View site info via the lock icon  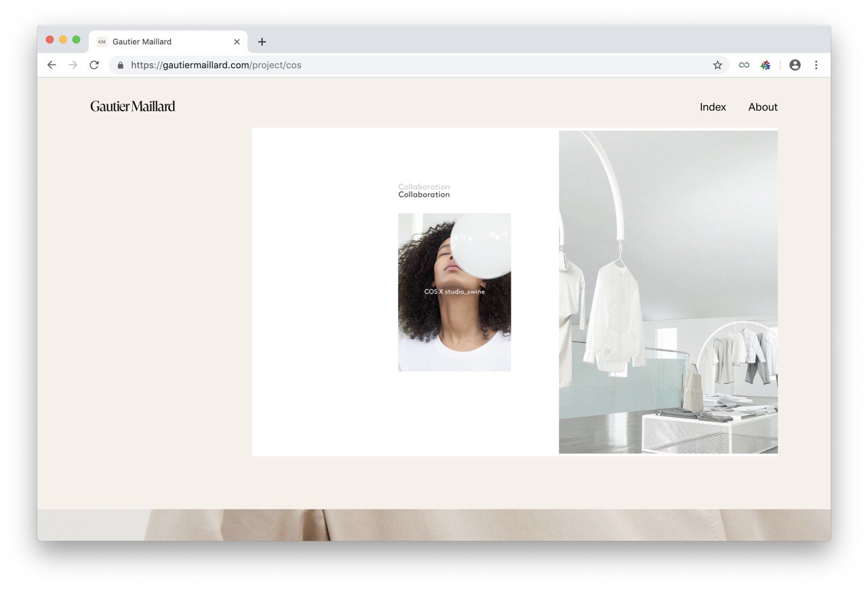121,65
